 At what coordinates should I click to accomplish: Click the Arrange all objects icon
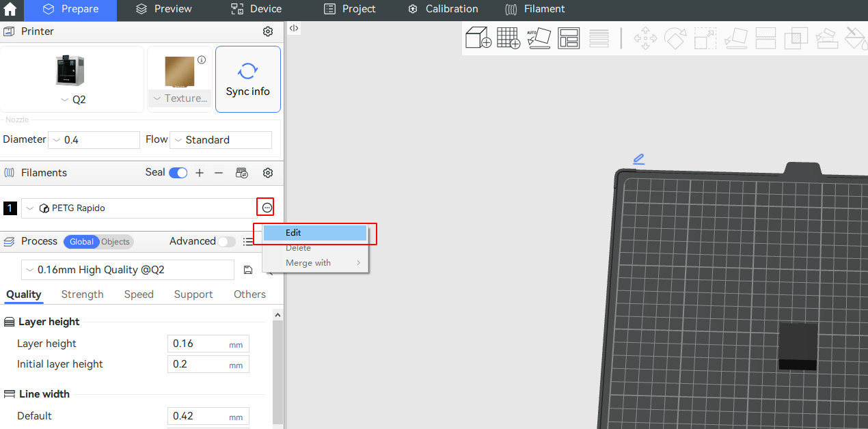[569, 38]
